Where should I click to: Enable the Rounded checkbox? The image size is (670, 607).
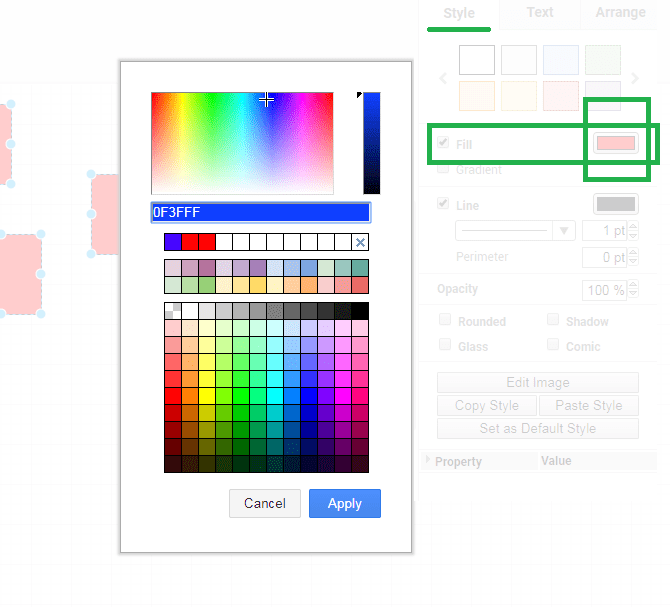point(445,320)
